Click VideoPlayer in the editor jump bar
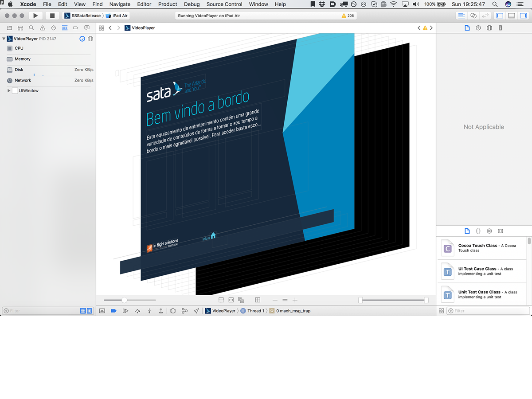 [140, 28]
